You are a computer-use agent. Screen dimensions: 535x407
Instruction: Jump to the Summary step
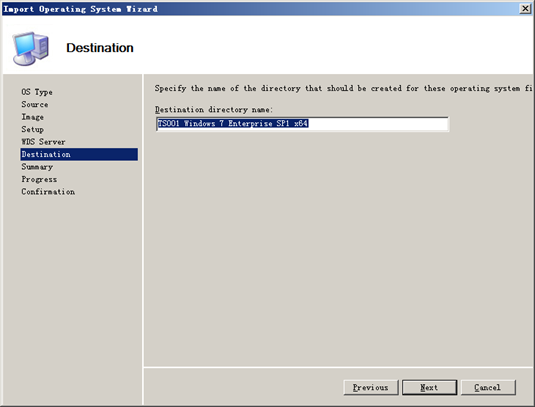pos(37,167)
